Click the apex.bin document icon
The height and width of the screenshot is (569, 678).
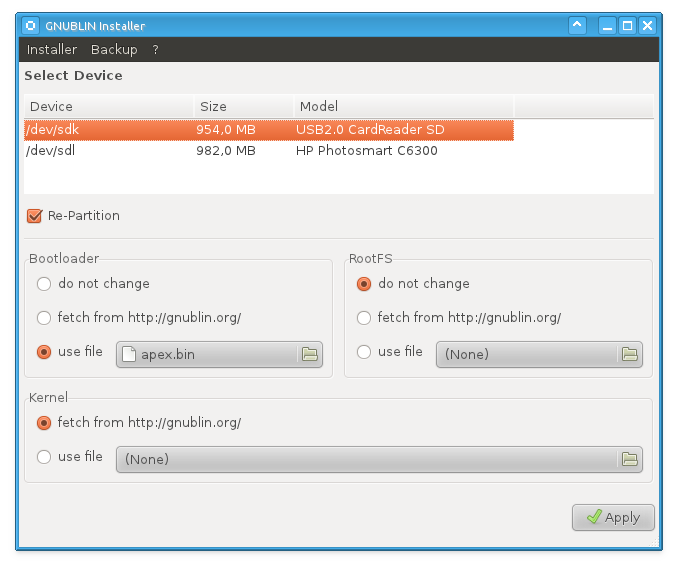pyautogui.click(x=129, y=354)
